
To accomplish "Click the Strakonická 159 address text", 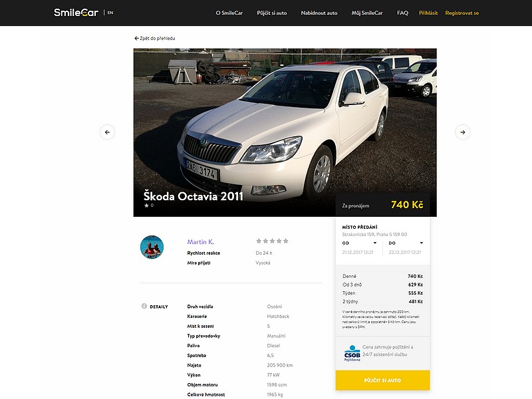I will point(374,235).
